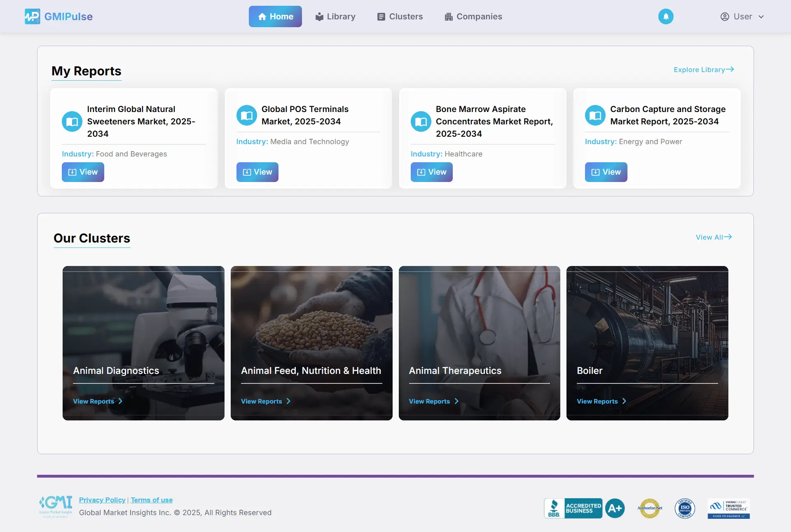
Task: Click the GMIPulse logo icon
Action: 32,16
